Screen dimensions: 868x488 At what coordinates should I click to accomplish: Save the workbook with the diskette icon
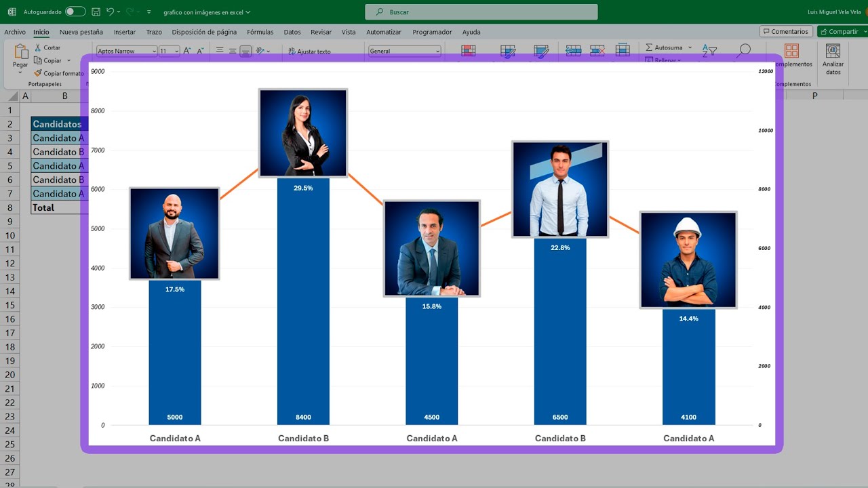pyautogui.click(x=96, y=12)
